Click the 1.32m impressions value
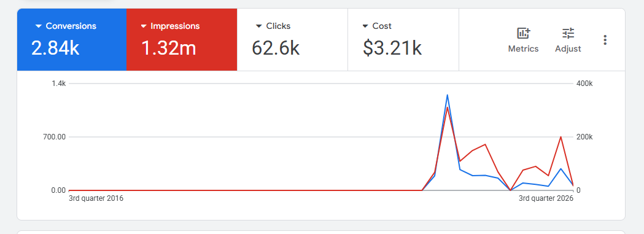This screenshot has height=234, width=644. (x=169, y=48)
